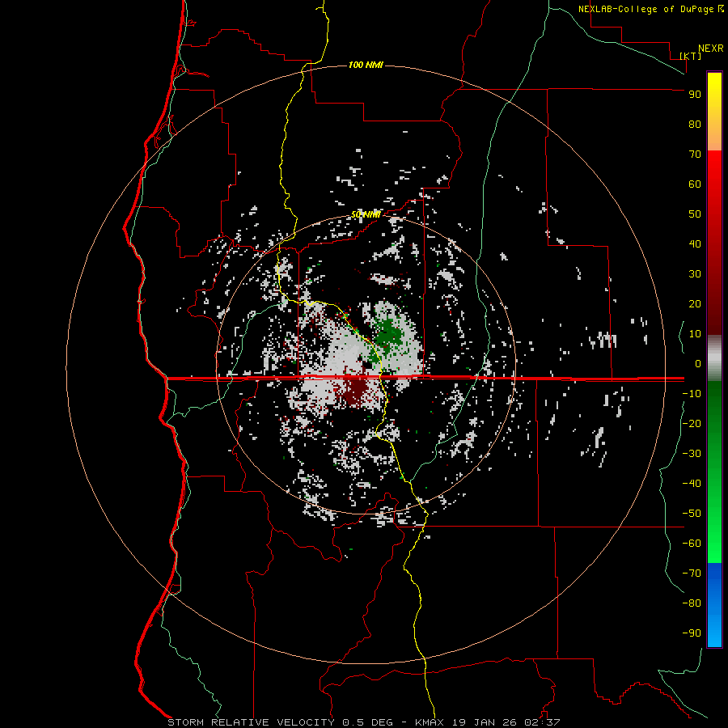Click the "KMAX" station identifier in the caption
The height and width of the screenshot is (728, 728).
(x=429, y=722)
